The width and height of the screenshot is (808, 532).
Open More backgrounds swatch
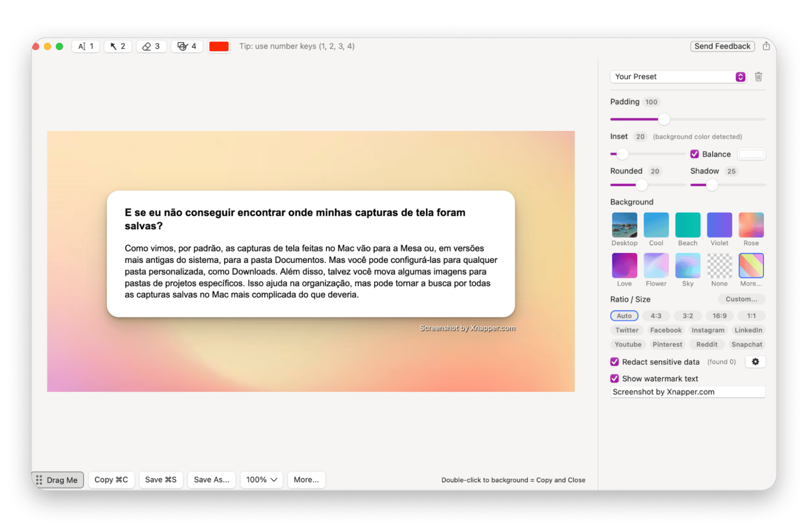pos(751,265)
